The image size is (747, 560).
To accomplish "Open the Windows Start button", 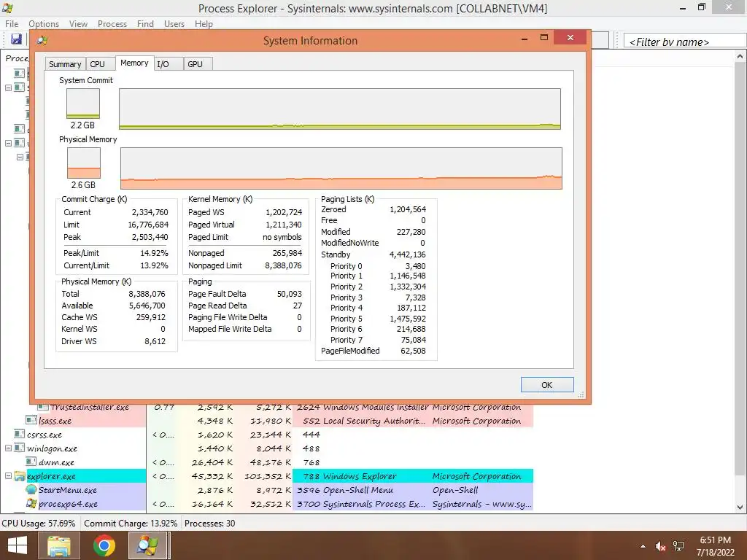I will pyautogui.click(x=18, y=545).
